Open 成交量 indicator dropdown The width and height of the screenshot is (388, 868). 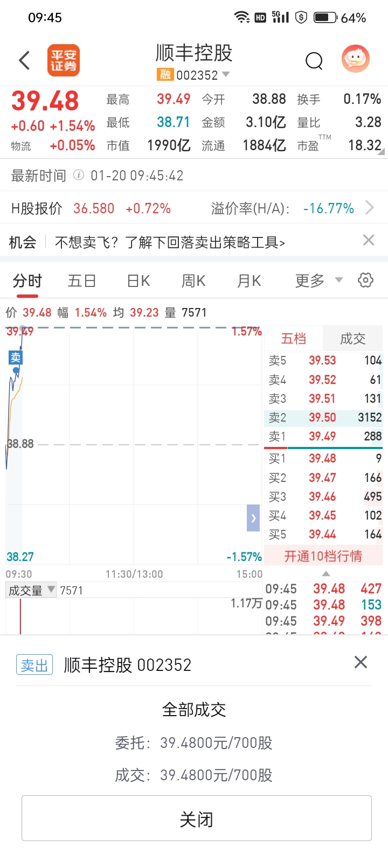31,590
